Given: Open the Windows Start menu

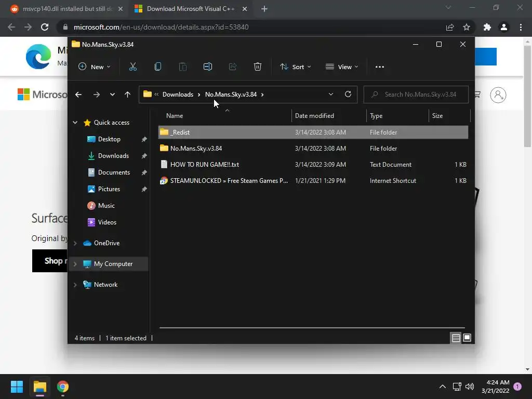Looking at the screenshot, I should 17,387.
